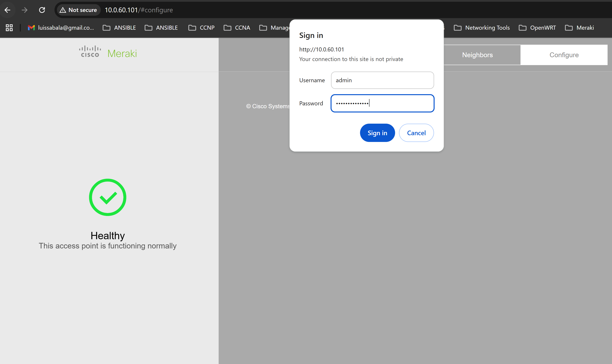
Task: Click the Cisco logo
Action: pos(90,51)
